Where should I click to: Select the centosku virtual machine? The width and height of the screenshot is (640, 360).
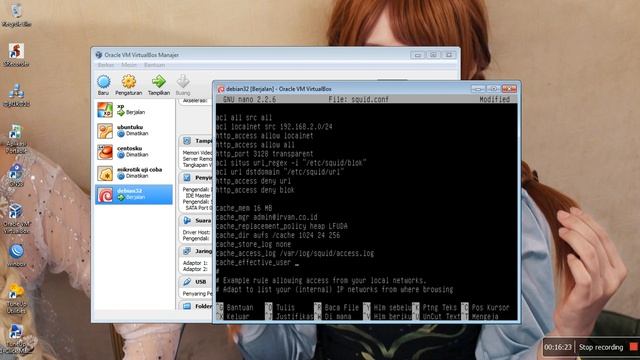click(x=134, y=152)
